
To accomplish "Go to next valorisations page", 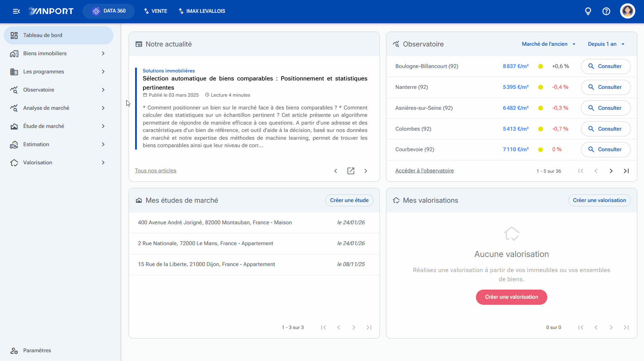I will point(611,327).
